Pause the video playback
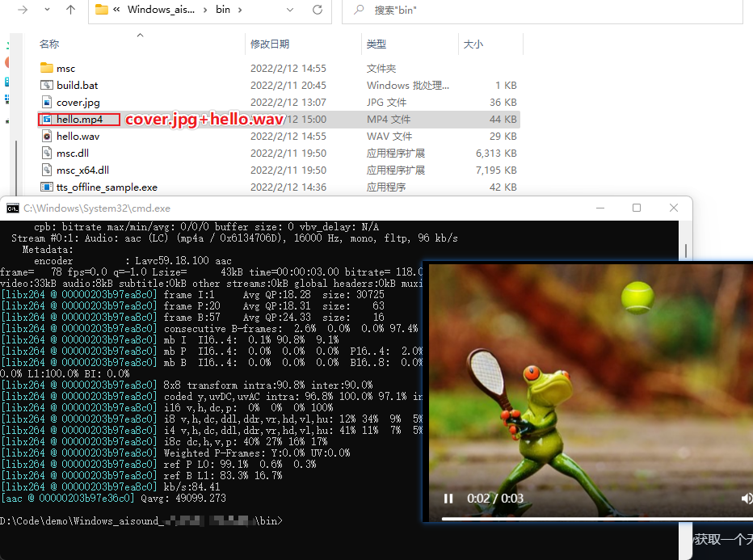The image size is (753, 560). [448, 499]
